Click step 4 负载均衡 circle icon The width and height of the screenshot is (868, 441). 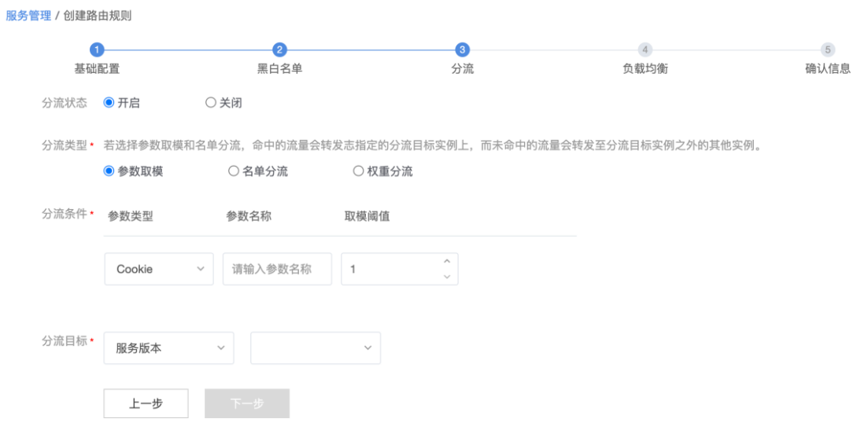pyautogui.click(x=645, y=50)
